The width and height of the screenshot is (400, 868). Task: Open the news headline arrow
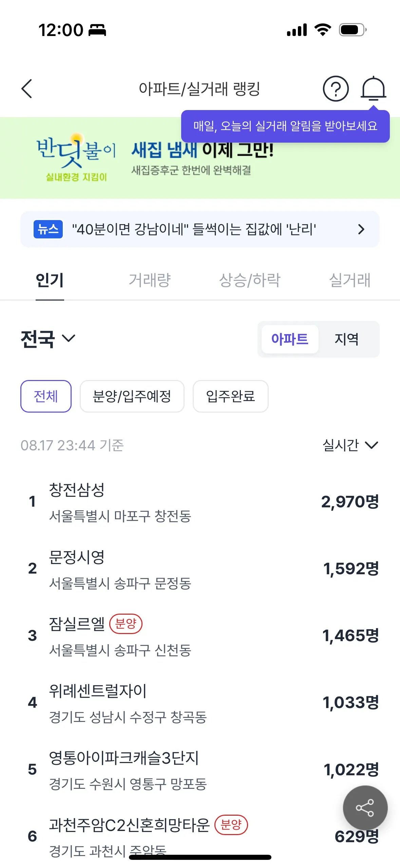(361, 229)
